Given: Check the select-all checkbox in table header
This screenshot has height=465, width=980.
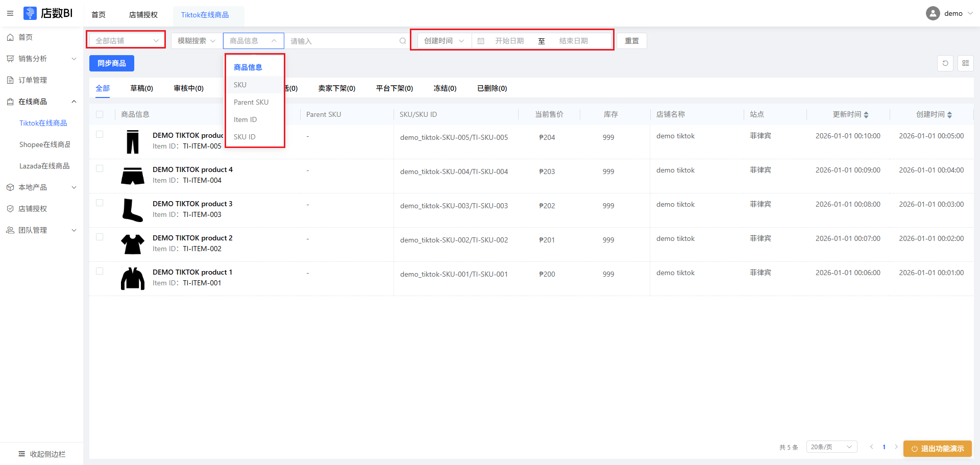Looking at the screenshot, I should 100,114.
